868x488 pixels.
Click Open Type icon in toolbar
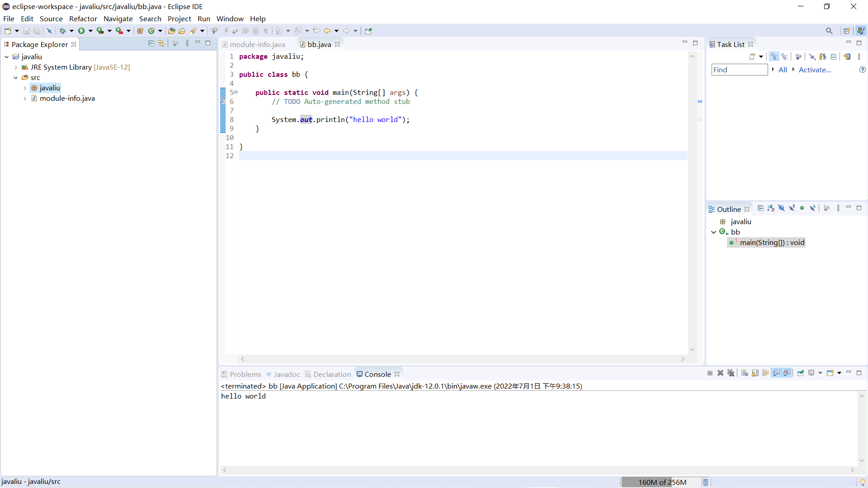171,31
